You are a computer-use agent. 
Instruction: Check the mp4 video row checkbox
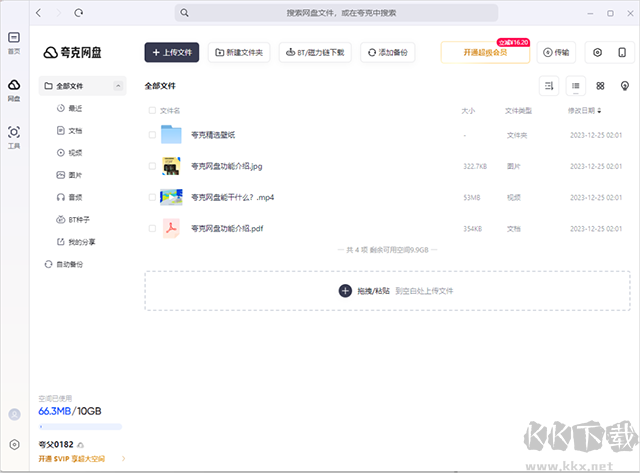[x=152, y=197]
